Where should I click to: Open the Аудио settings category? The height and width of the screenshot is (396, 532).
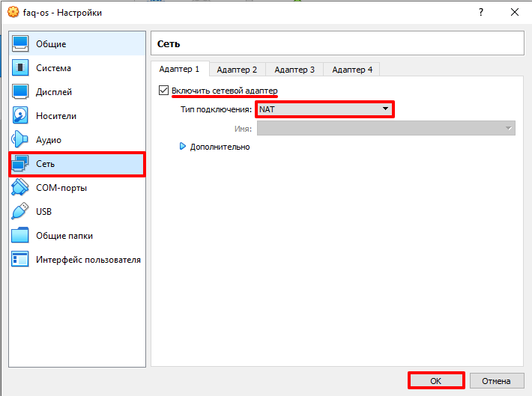pos(77,140)
